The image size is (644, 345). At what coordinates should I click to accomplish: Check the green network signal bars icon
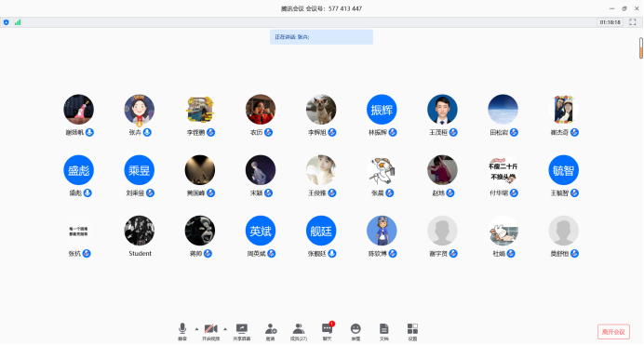pos(18,22)
